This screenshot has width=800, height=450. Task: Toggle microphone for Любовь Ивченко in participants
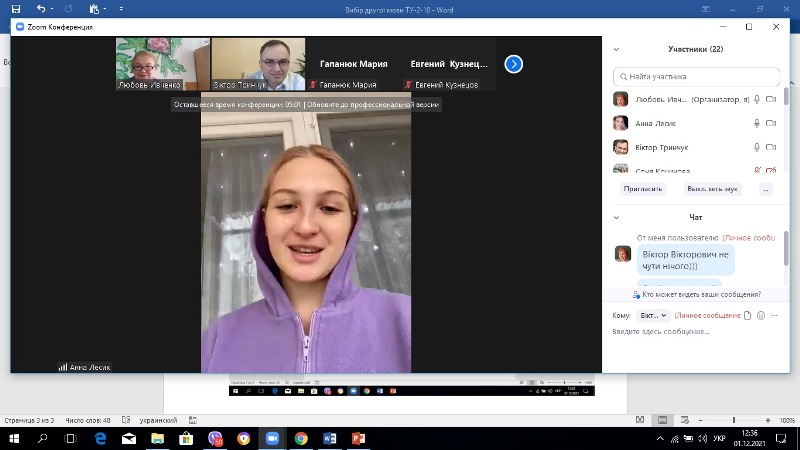tap(757, 99)
